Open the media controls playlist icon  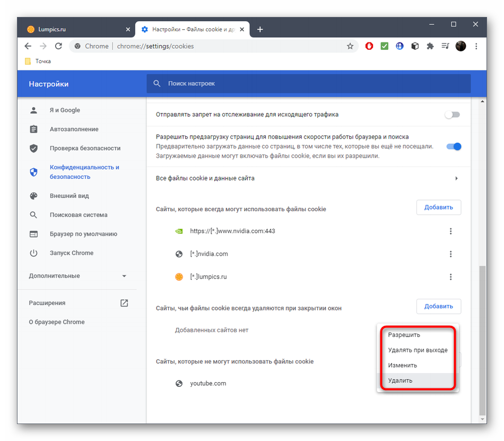point(445,46)
